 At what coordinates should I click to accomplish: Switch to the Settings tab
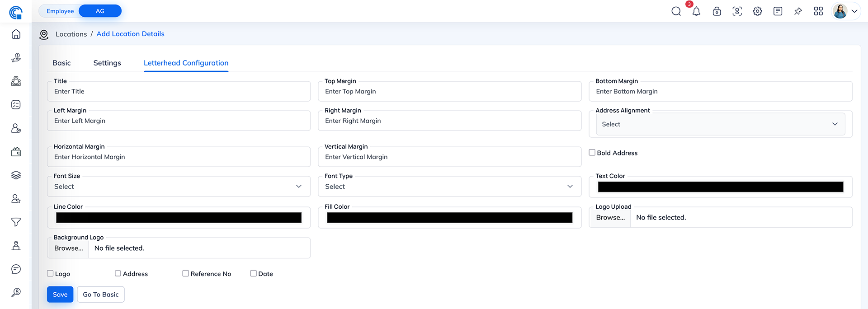pos(107,63)
